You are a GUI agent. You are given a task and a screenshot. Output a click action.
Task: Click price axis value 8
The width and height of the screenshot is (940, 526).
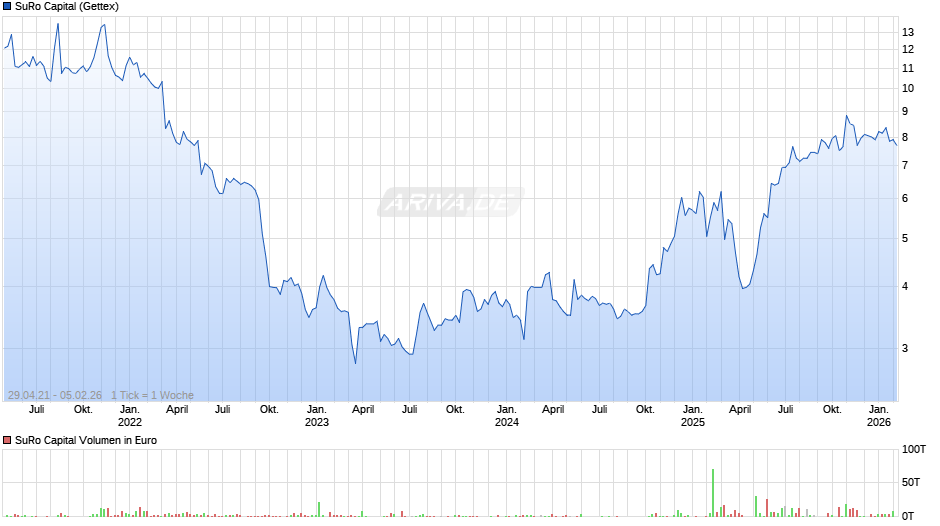point(905,137)
